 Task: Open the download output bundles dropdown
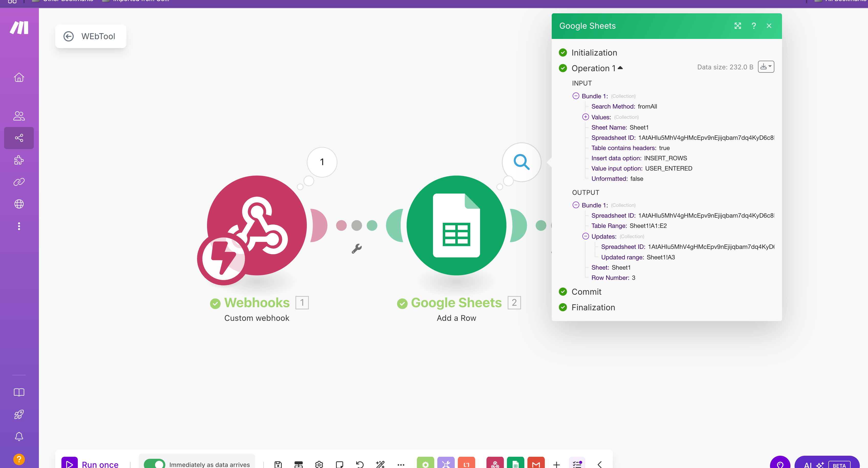click(x=766, y=67)
